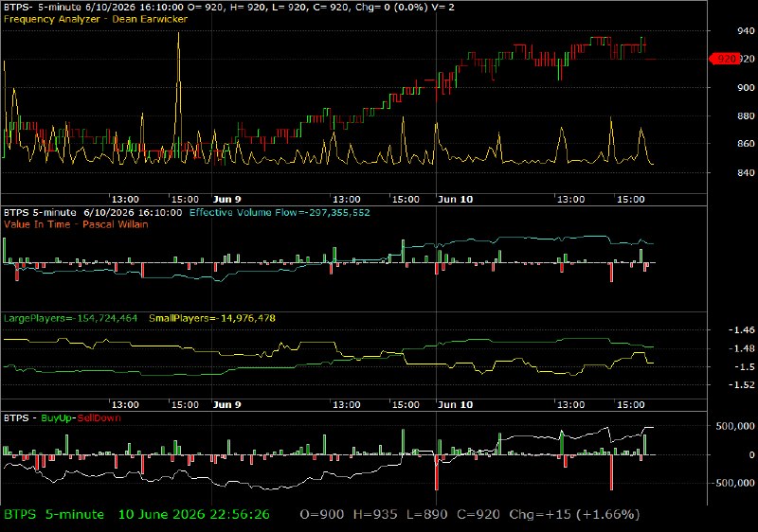The image size is (758, 532).
Task: Click the green BuyUp legend text
Action: coord(57,418)
